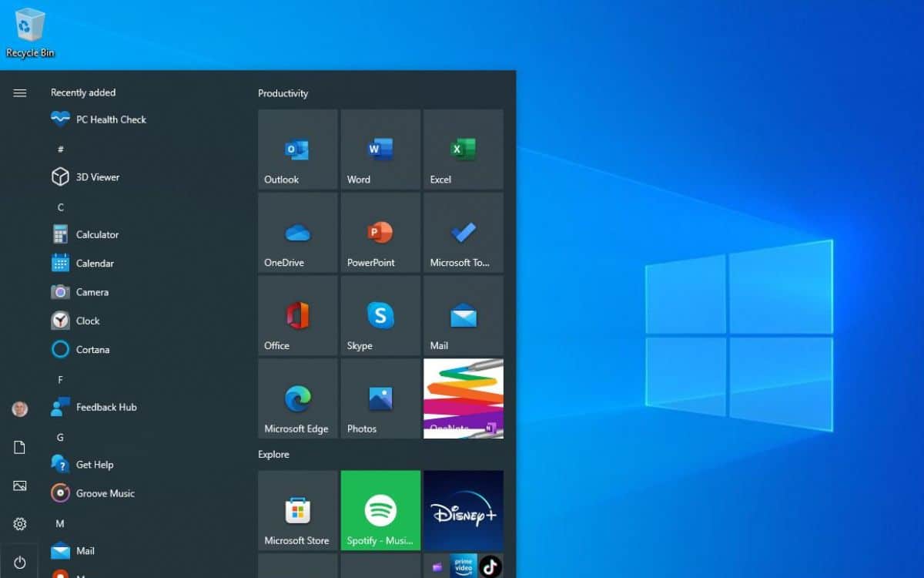Click the 'C' letter header in app list
This screenshot has width=924, height=578.
pos(61,207)
